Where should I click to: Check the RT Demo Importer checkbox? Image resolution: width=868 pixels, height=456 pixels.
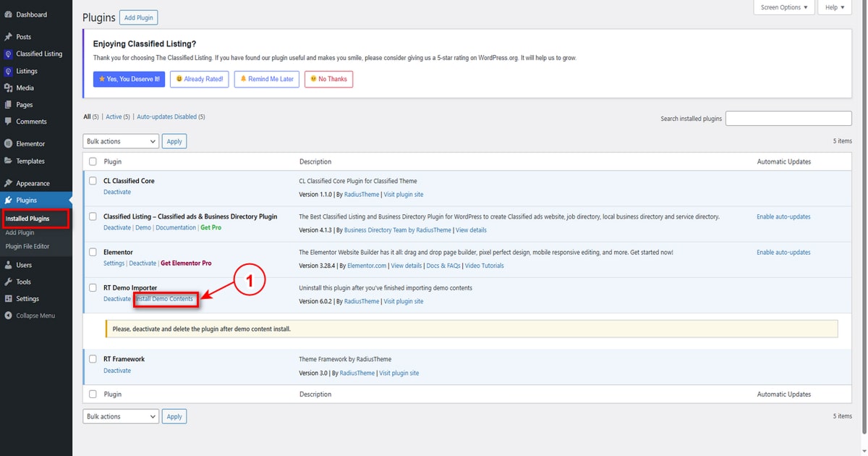click(x=93, y=287)
